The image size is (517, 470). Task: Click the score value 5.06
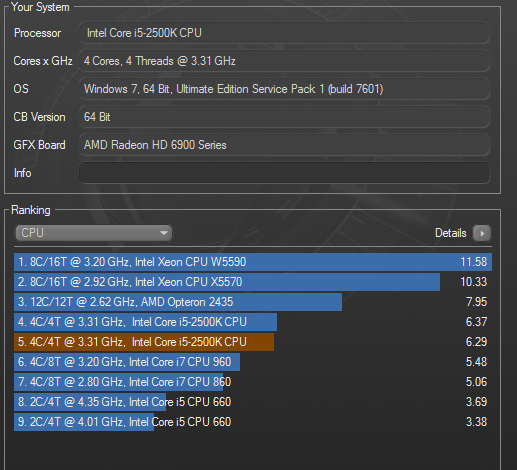[476, 382]
